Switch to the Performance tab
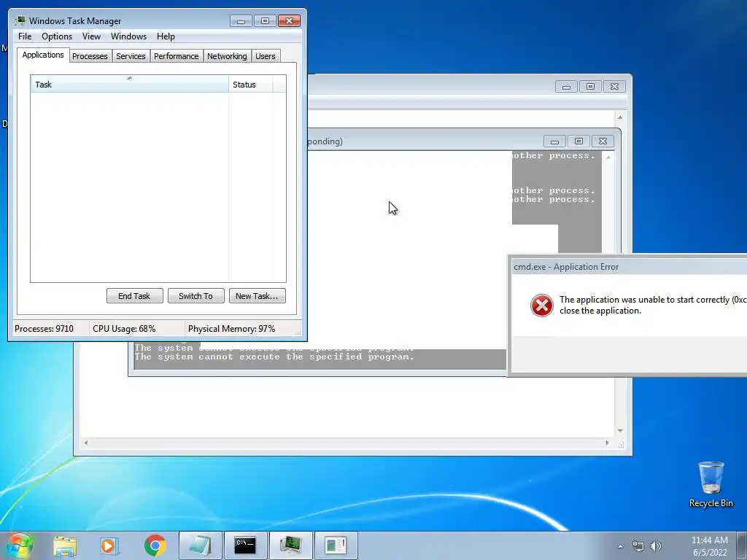The height and width of the screenshot is (560, 747). click(x=177, y=56)
